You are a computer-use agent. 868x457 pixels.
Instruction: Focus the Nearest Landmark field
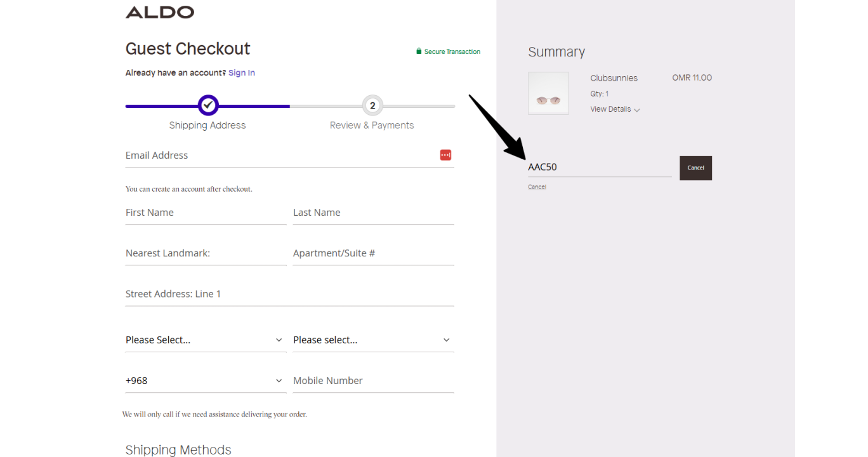[x=206, y=253]
